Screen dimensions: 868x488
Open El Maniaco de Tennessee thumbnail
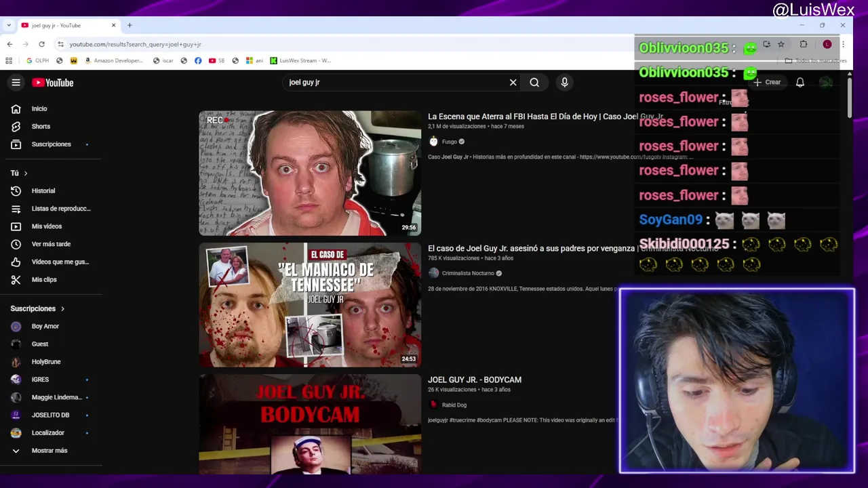[310, 305]
